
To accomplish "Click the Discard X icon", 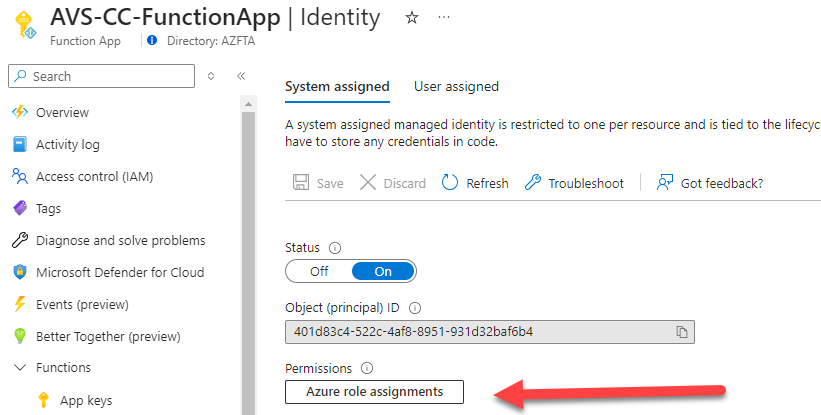I will tap(368, 183).
